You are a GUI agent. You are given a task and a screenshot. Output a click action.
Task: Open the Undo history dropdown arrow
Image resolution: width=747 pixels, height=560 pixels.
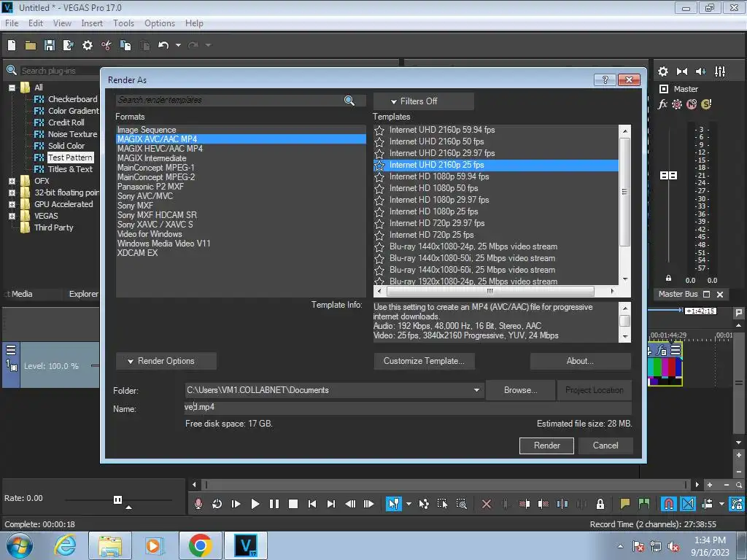pyautogui.click(x=178, y=45)
